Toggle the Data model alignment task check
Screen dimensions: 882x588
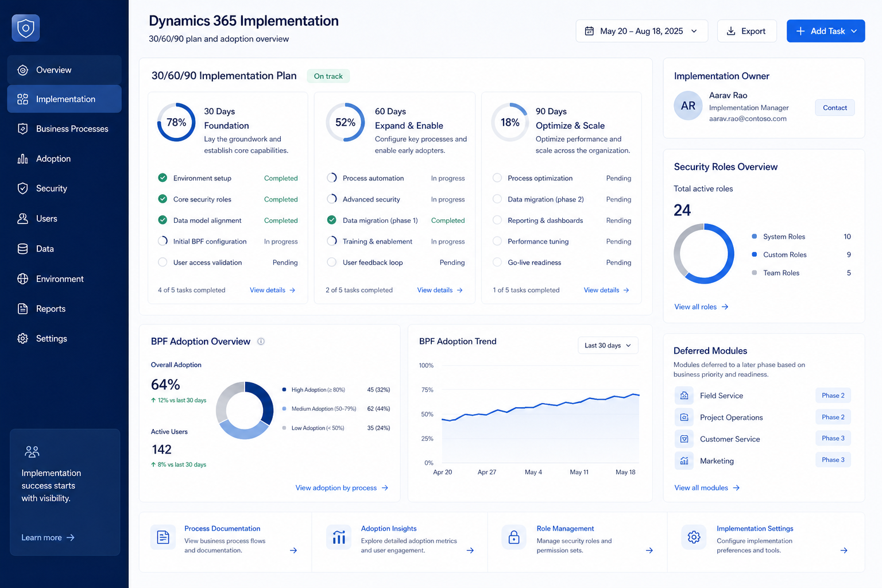coord(163,220)
